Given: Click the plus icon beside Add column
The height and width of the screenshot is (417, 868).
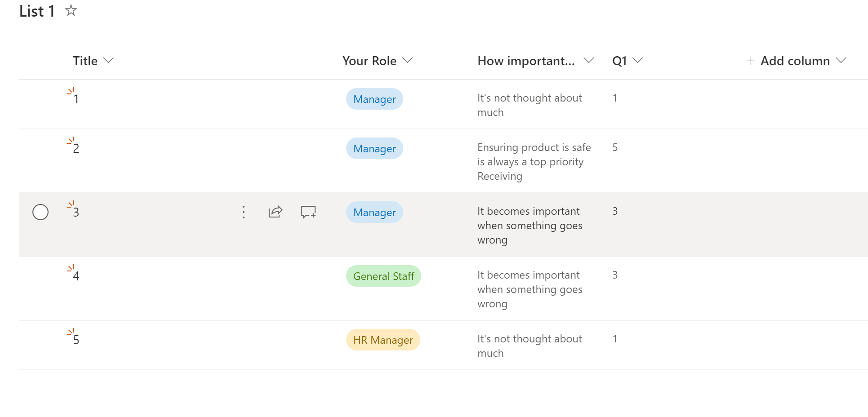Looking at the screenshot, I should point(750,61).
